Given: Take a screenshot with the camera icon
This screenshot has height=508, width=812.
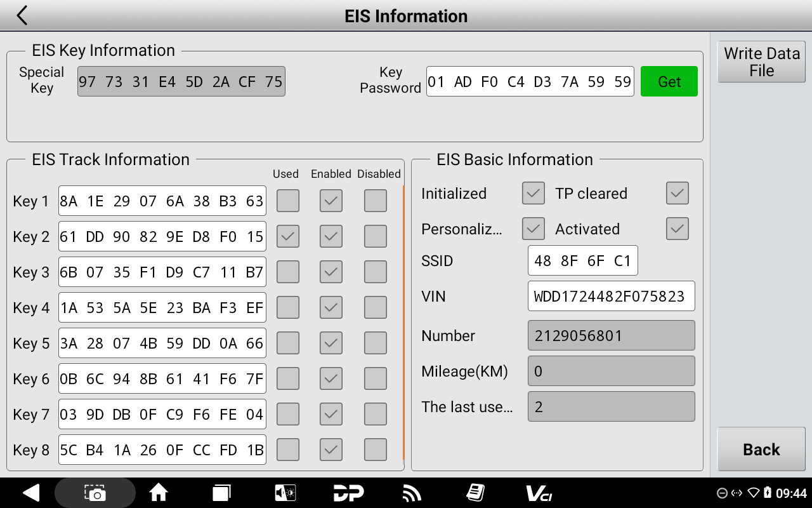Looking at the screenshot, I should point(95,493).
